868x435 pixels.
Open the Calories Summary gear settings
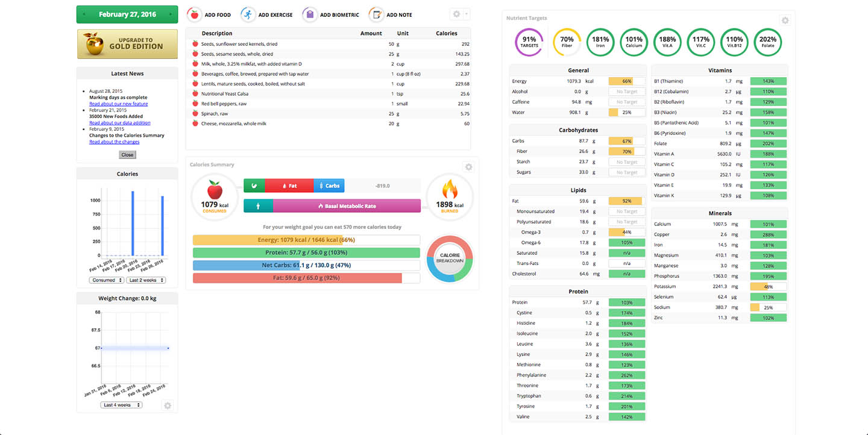(x=468, y=167)
